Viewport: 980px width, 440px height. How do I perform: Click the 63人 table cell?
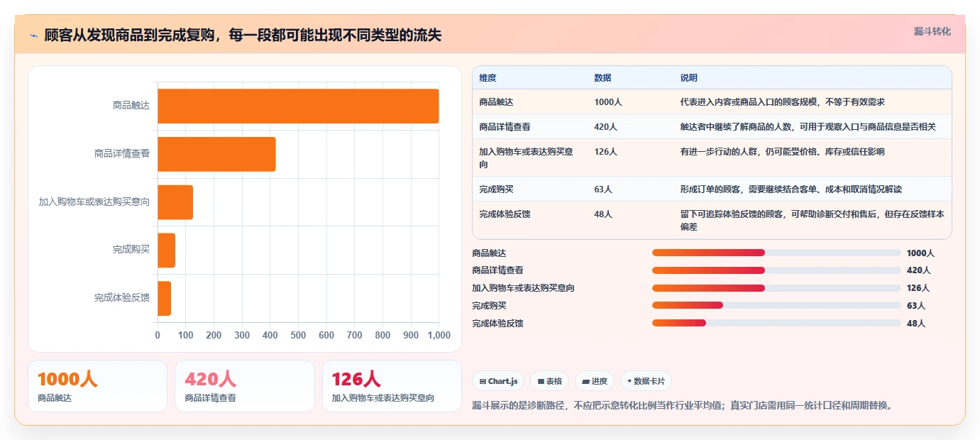[603, 189]
